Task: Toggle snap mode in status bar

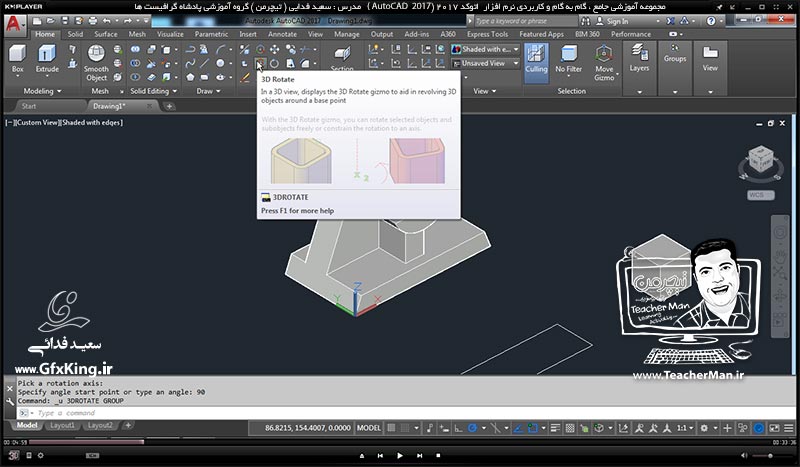Action: (x=405, y=428)
